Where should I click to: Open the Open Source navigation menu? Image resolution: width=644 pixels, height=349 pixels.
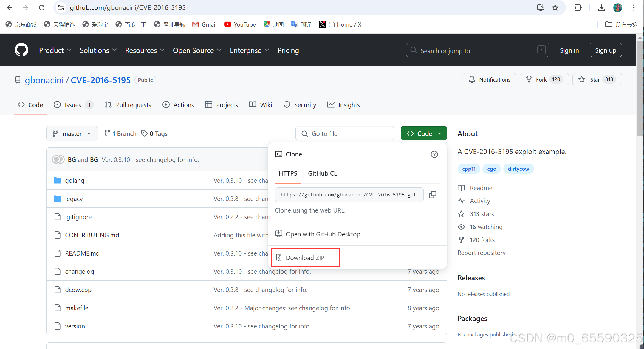tap(197, 50)
